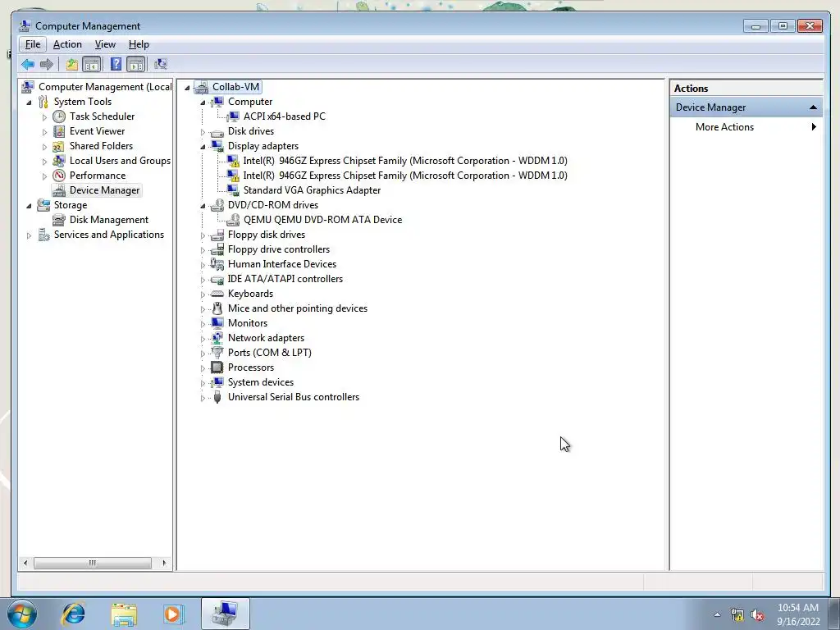Toggle the Show/Hide Action Pane toolbar icon
This screenshot has width=840, height=630.
pos(136,65)
